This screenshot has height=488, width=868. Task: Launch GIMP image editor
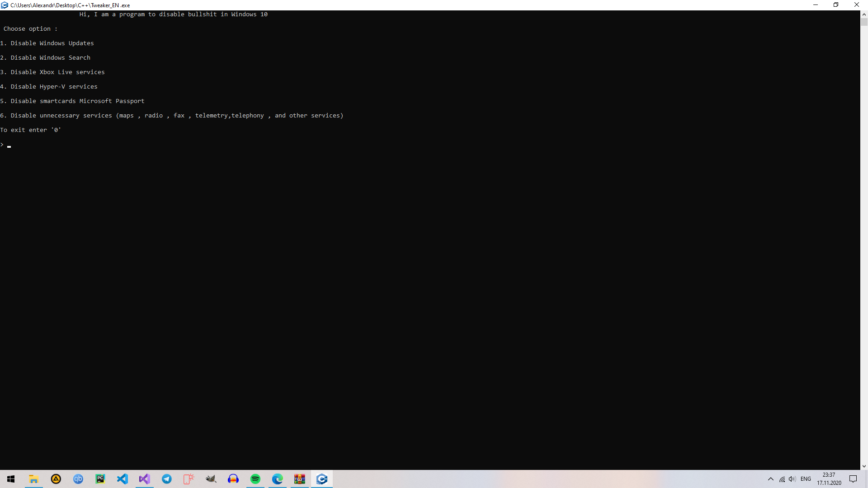[x=211, y=479]
